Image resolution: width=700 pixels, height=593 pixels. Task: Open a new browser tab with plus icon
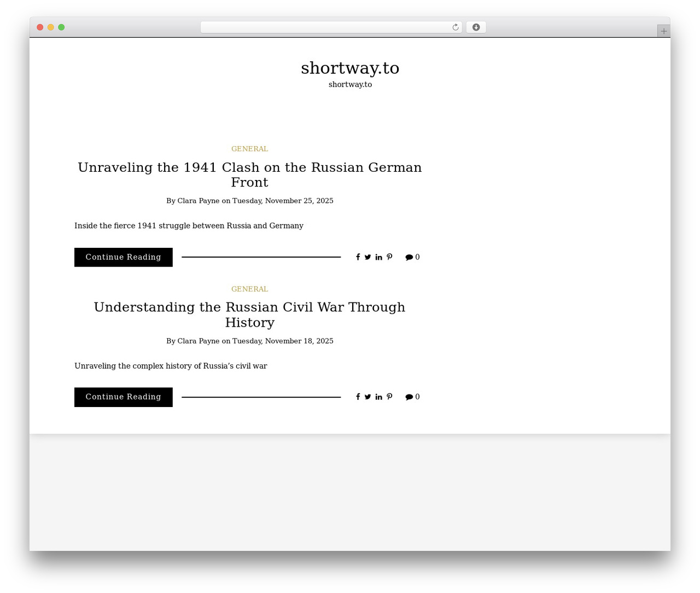click(x=663, y=31)
